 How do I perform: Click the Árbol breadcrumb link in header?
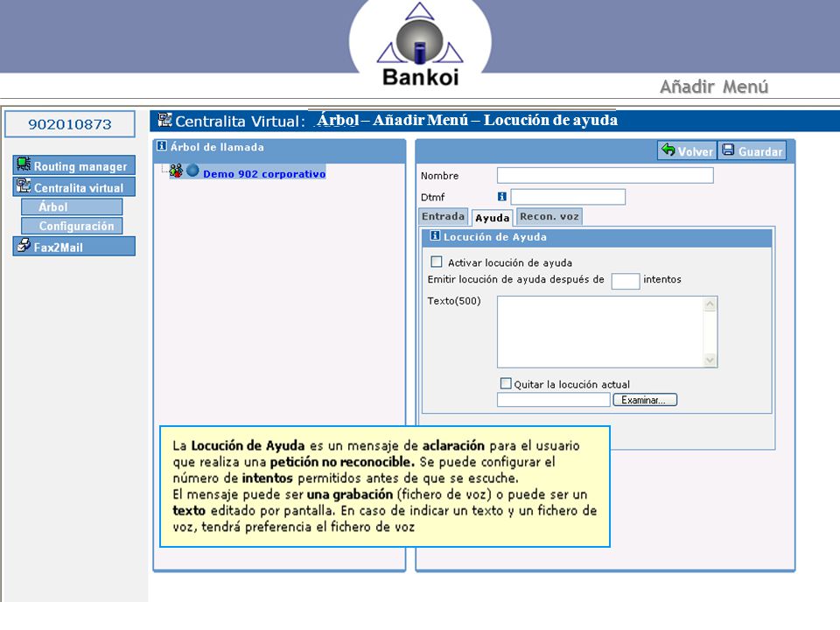pos(338,120)
